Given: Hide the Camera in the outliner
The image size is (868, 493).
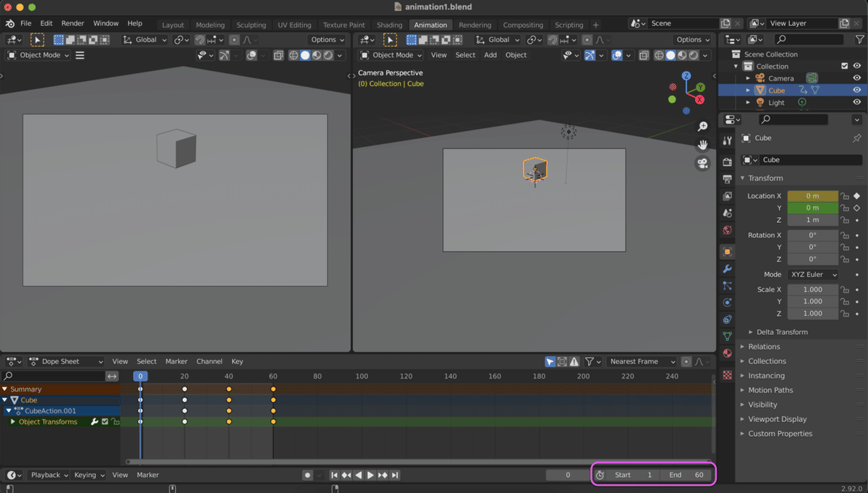Looking at the screenshot, I should (x=857, y=78).
